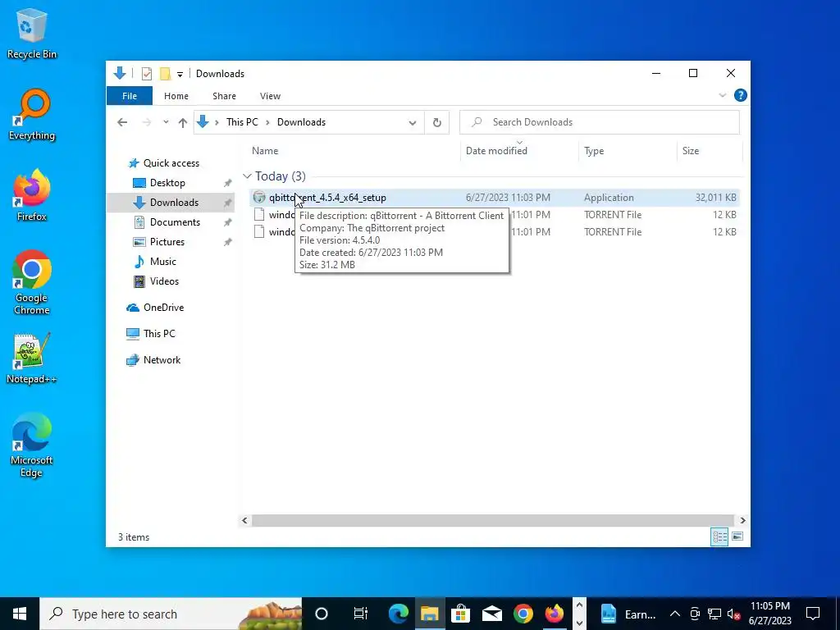Open the taskbar clock and calendar
This screenshot has height=630, width=840.
(x=769, y=614)
